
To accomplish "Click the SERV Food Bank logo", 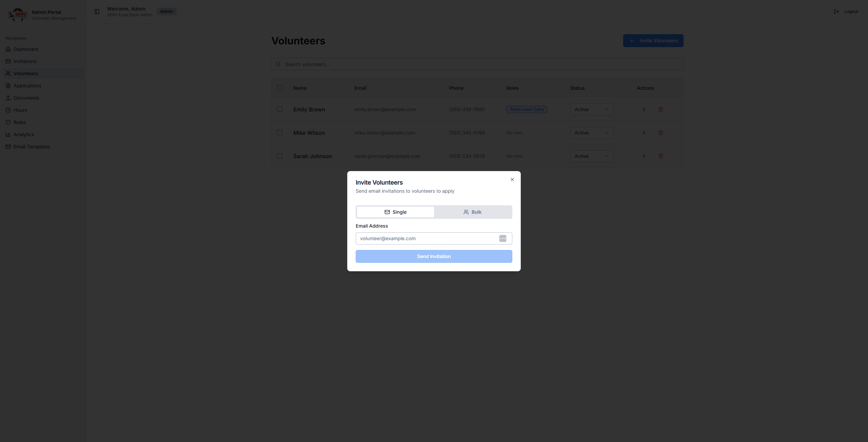I will pos(18,15).
